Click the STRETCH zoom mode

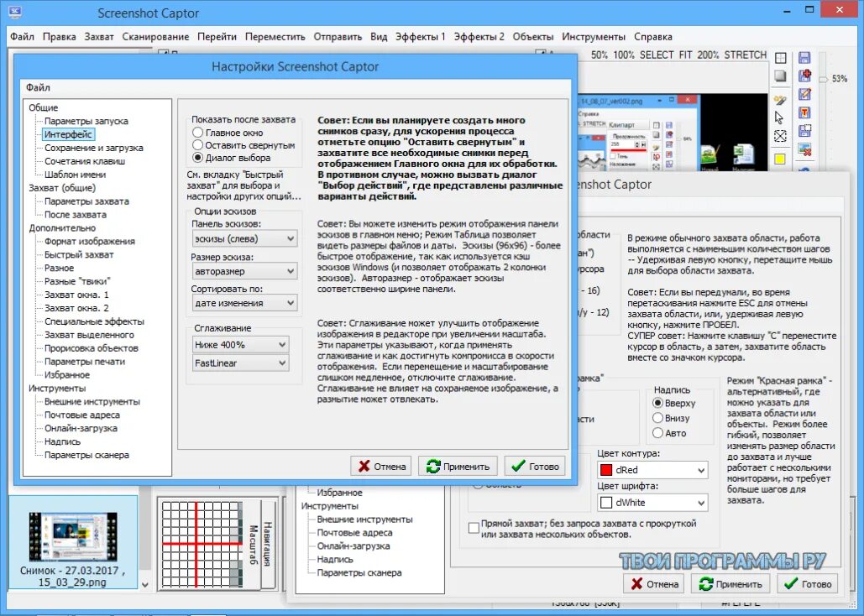[746, 55]
